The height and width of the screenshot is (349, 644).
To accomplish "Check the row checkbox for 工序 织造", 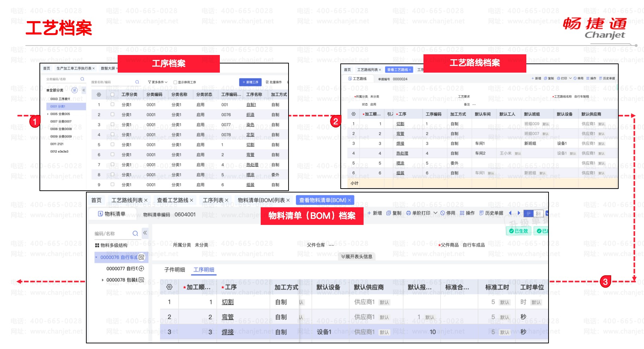I will click(x=112, y=114).
